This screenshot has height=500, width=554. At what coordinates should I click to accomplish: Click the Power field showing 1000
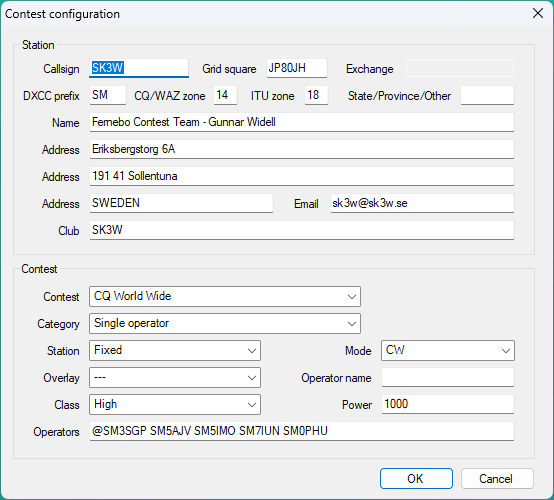click(448, 404)
